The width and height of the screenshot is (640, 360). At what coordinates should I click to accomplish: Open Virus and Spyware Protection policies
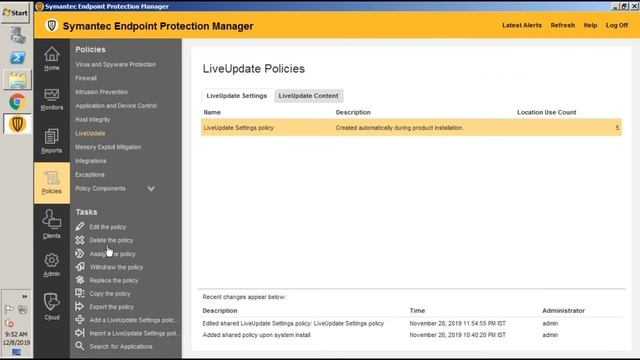click(x=116, y=64)
